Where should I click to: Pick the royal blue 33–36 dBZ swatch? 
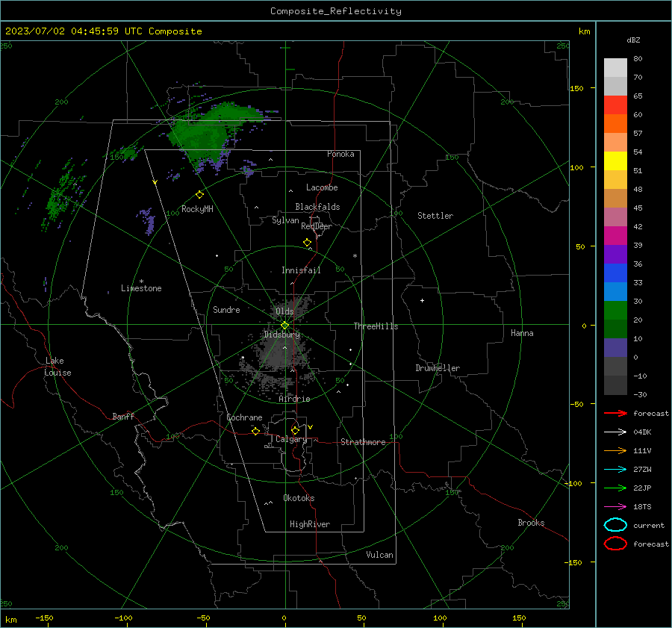click(x=615, y=273)
